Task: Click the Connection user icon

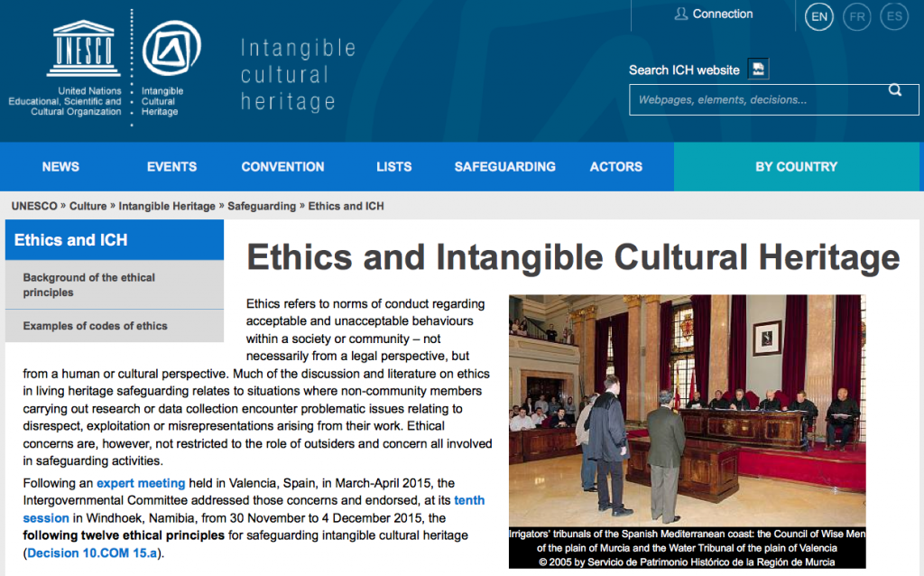Action: coord(681,14)
